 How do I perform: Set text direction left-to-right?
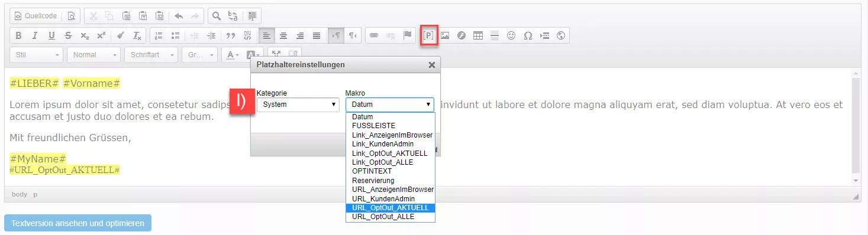336,35
